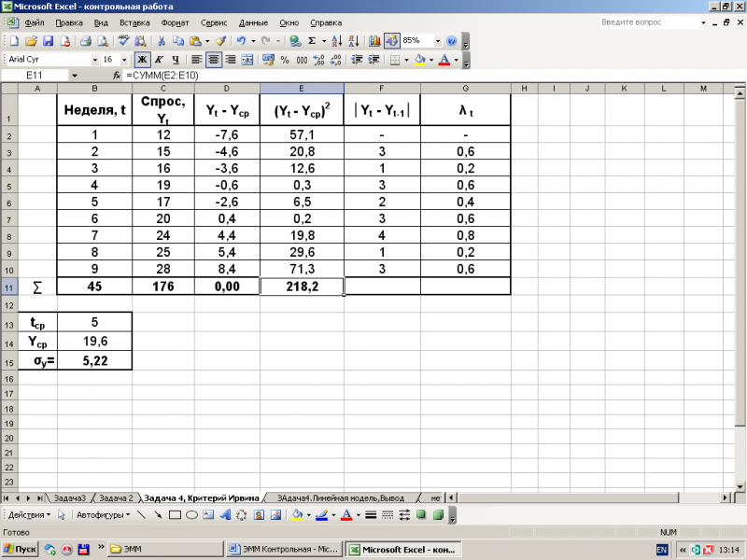Insert WordArt from Drawing toolbar

(x=225, y=515)
